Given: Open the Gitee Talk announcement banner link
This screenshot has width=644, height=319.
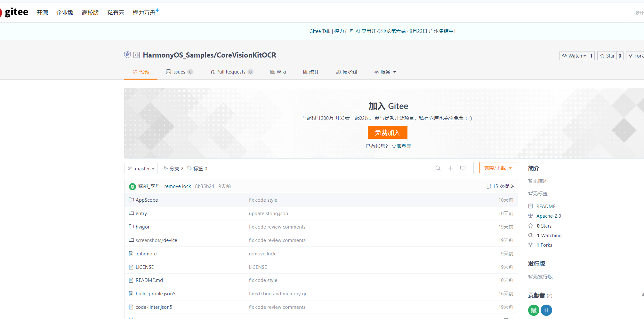Looking at the screenshot, I should (382, 31).
